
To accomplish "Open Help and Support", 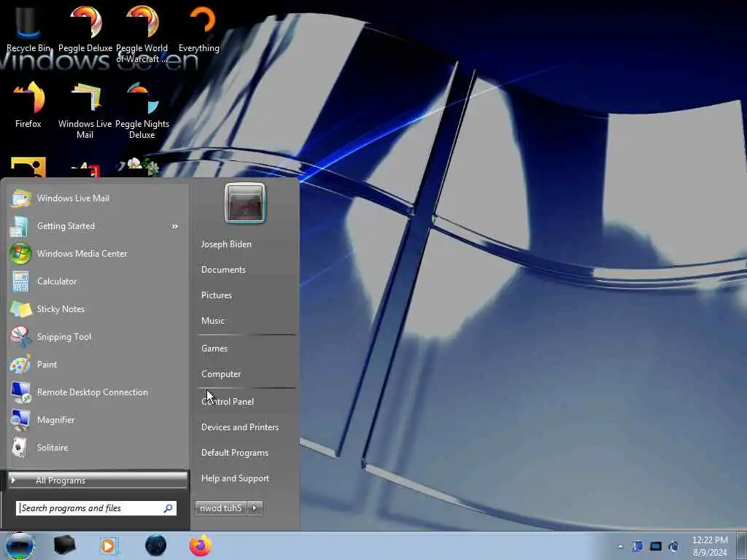I will click(x=235, y=478).
